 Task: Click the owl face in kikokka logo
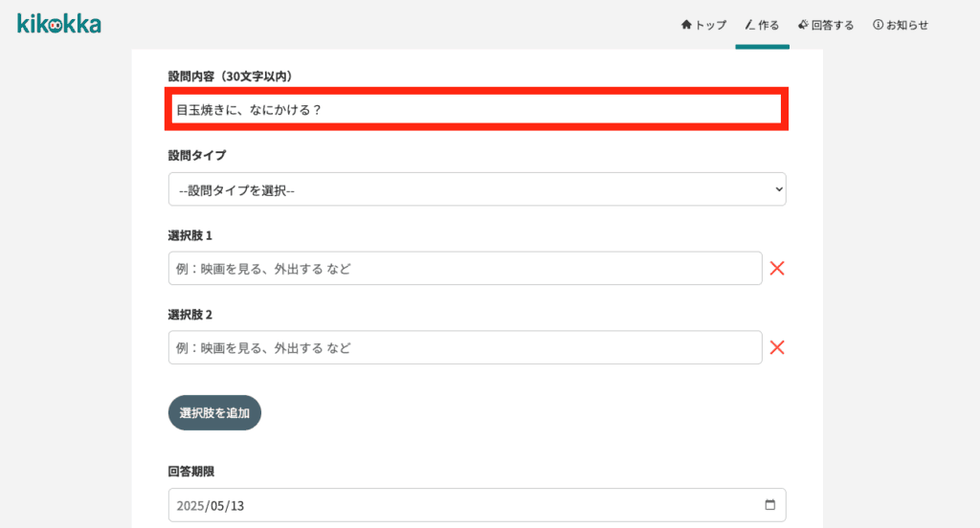click(56, 26)
